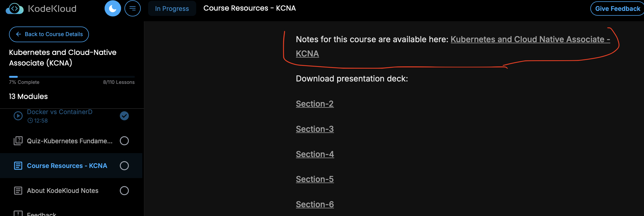Collapse sidebar with the hamburger menu icon
Image resolution: width=644 pixels, height=216 pixels.
point(132,8)
